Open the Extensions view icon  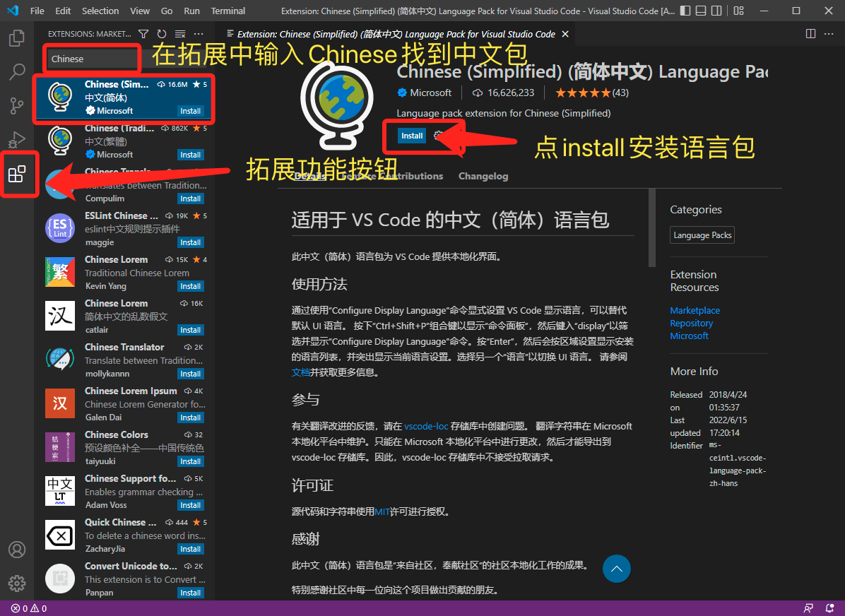tap(17, 174)
